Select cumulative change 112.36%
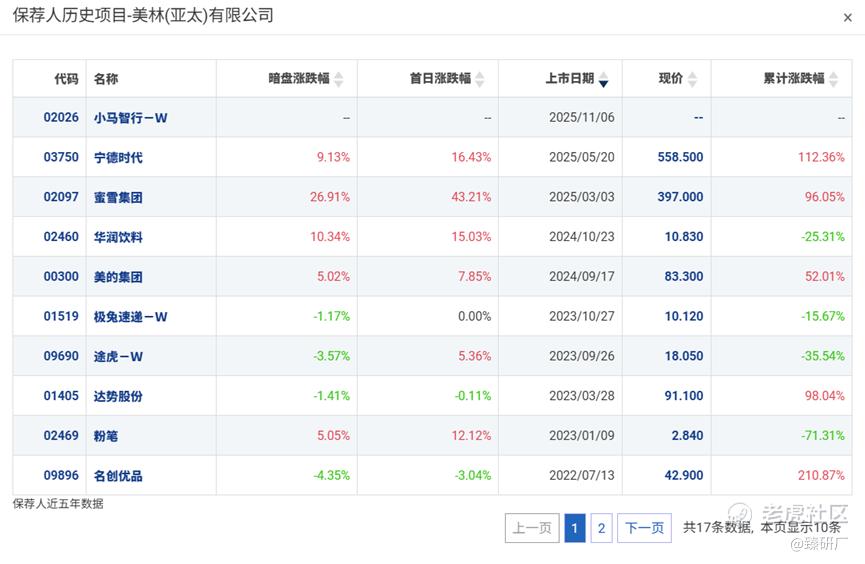This screenshot has height=564, width=865. pos(821,157)
